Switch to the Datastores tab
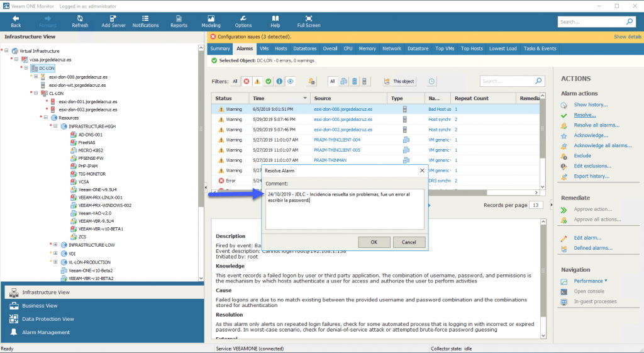This screenshot has height=353, width=644. click(x=305, y=48)
